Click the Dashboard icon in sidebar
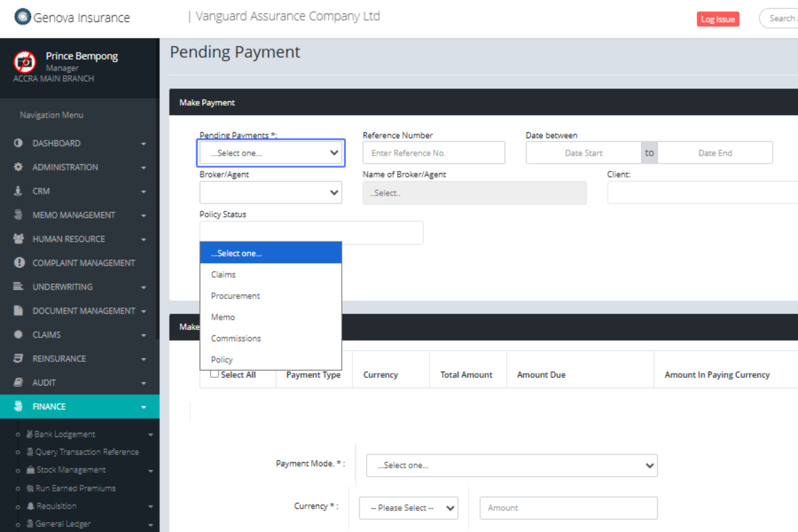This screenshot has height=532, width=798. 19,143
